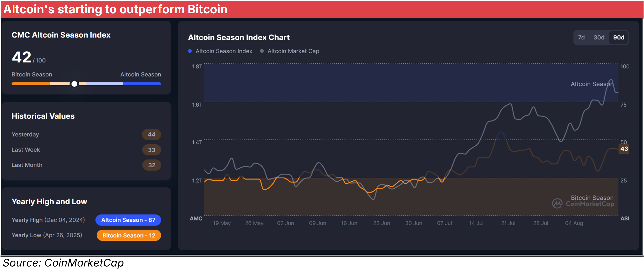Click the Altcoin Season - 87 badge

(128, 220)
